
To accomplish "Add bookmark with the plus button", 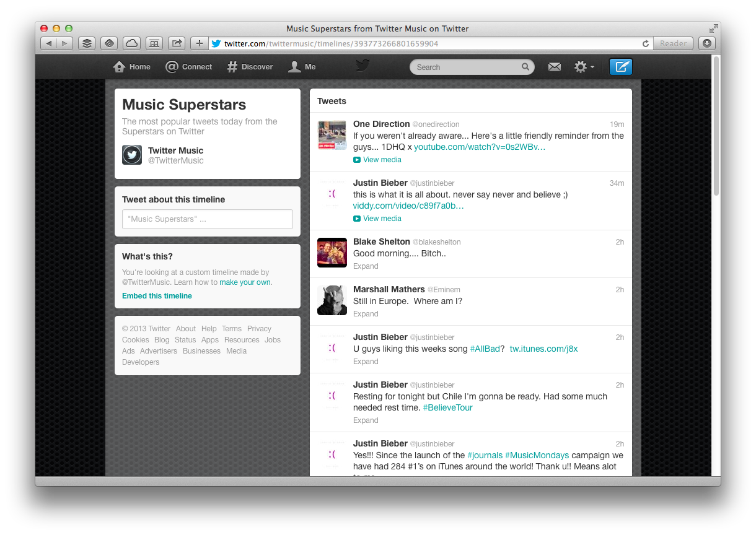I will pyautogui.click(x=199, y=43).
